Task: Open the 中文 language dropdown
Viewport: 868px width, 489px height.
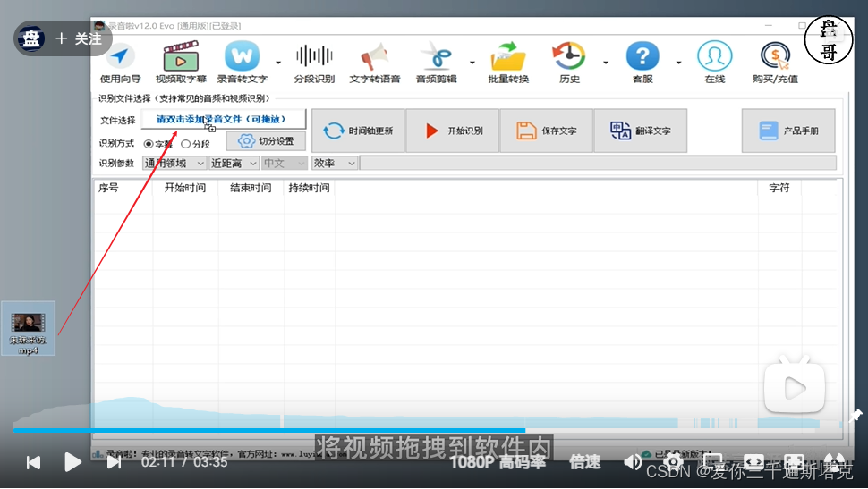Action: pos(284,164)
